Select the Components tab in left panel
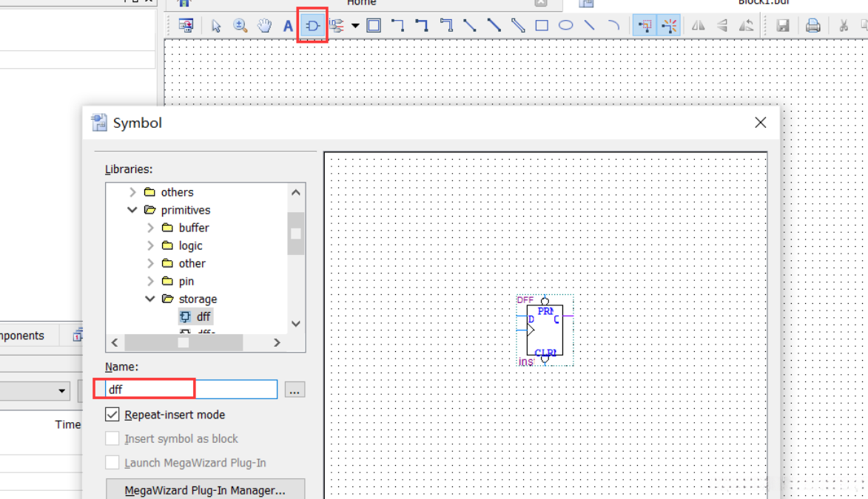This screenshot has width=868, height=499. click(22, 336)
